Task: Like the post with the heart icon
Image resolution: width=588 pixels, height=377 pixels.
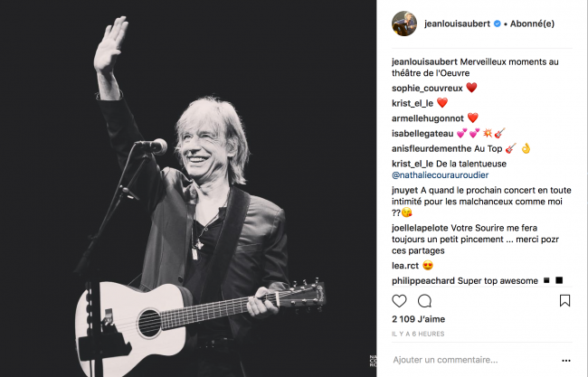Action: (x=399, y=301)
